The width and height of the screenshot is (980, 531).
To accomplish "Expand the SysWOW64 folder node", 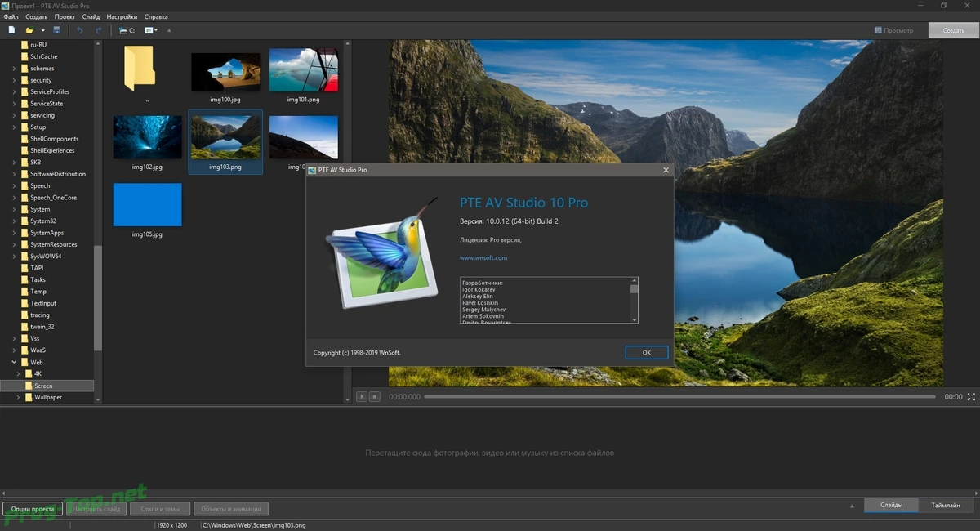I will pyautogui.click(x=14, y=256).
